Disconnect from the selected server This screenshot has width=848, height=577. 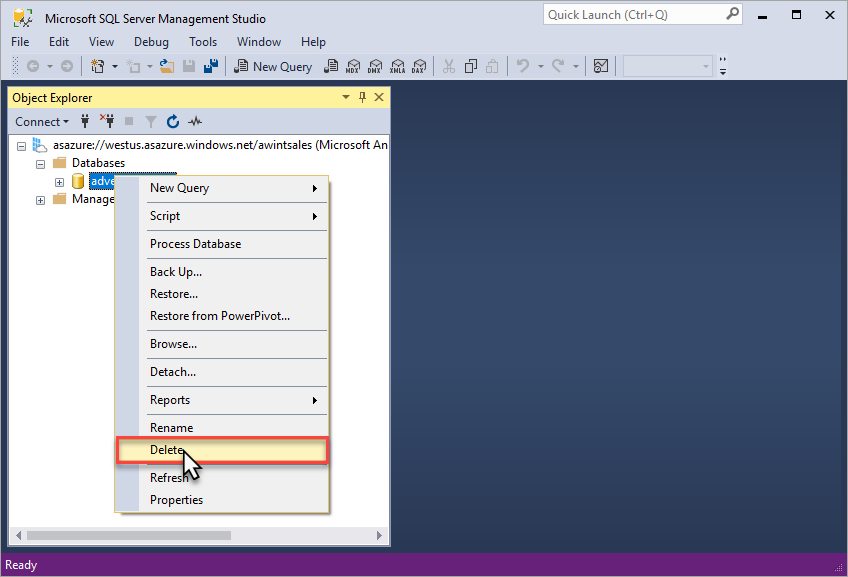pyautogui.click(x=106, y=121)
